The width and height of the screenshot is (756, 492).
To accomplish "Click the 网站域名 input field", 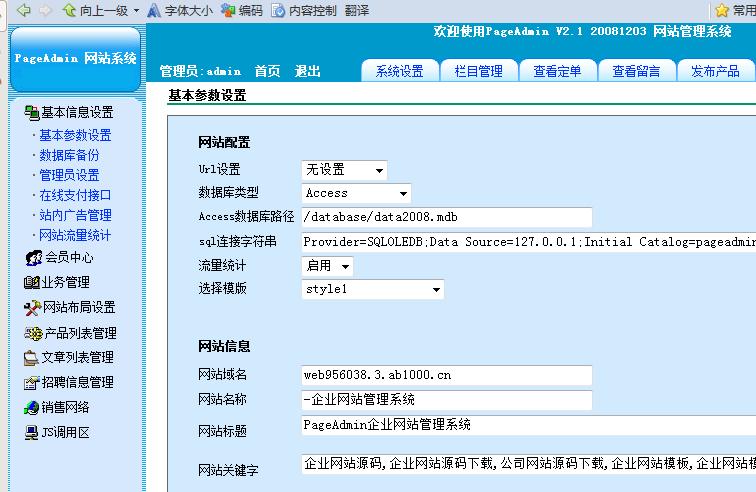I will [x=447, y=375].
